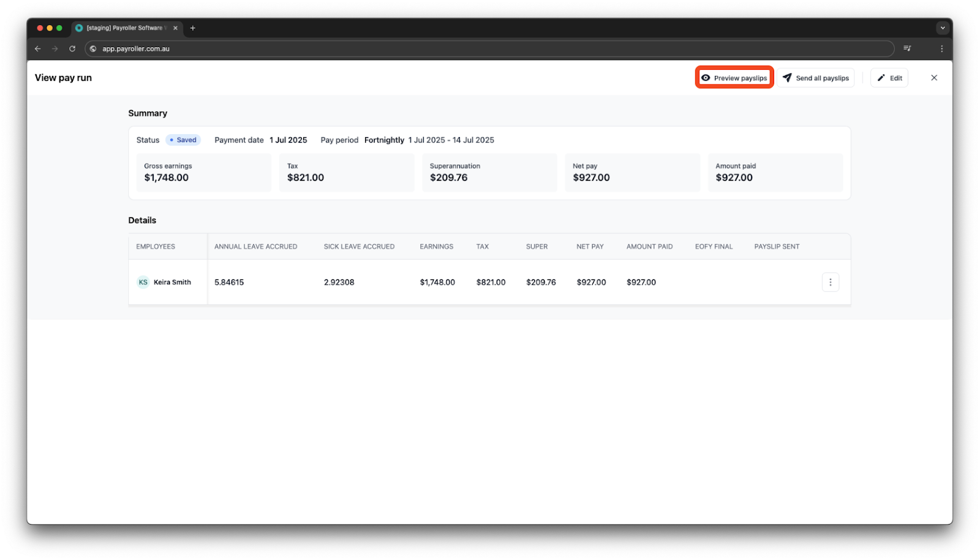
Task: Click payment date 1 Jul 2025
Action: 288,140
